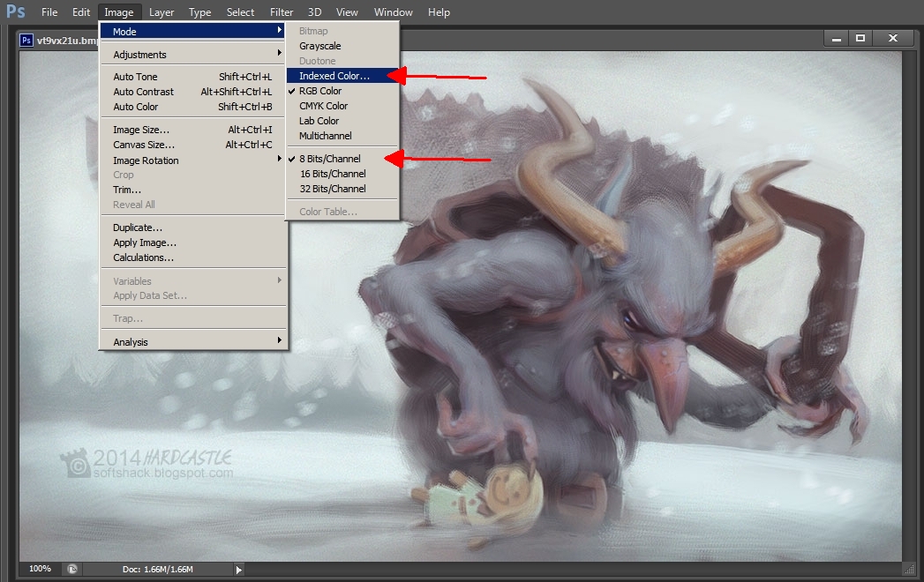The image size is (924, 582).
Task: Click the zoom percentage field showing 100%
Action: [40, 569]
